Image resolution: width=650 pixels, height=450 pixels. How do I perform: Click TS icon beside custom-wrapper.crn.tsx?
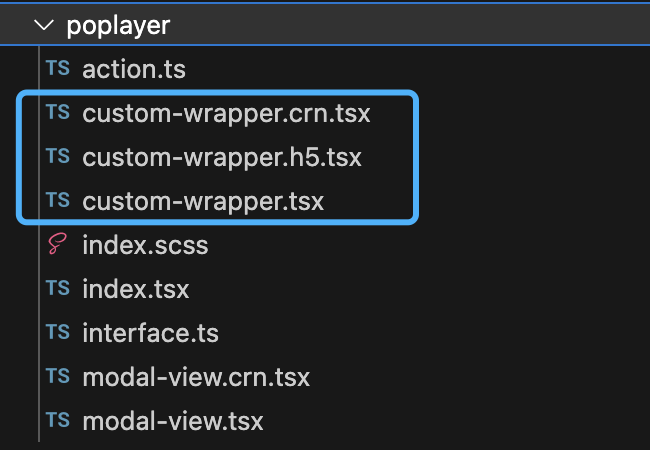(x=58, y=113)
